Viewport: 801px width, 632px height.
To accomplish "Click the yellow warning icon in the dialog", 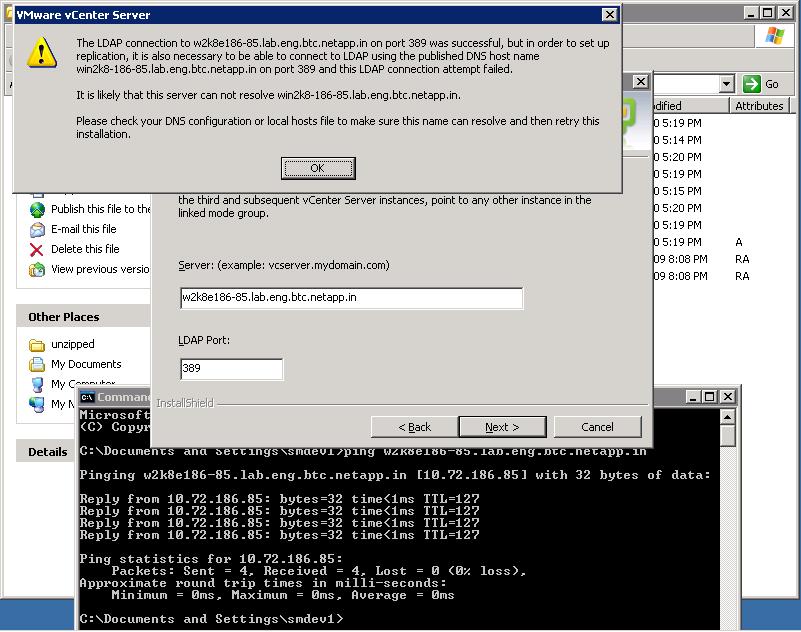I will coord(41,53).
